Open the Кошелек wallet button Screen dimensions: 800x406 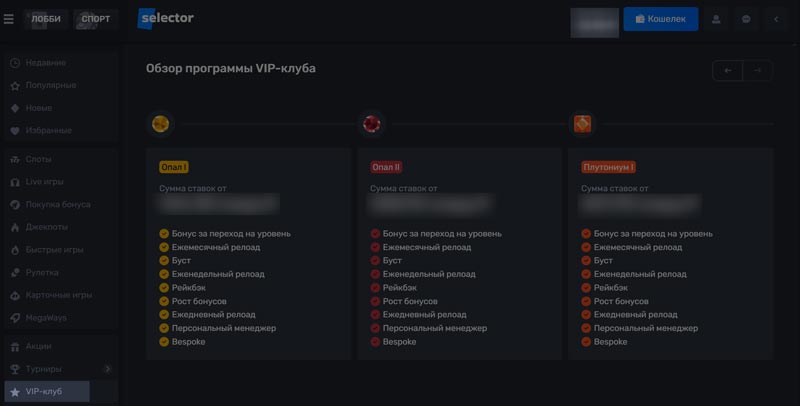tap(660, 19)
